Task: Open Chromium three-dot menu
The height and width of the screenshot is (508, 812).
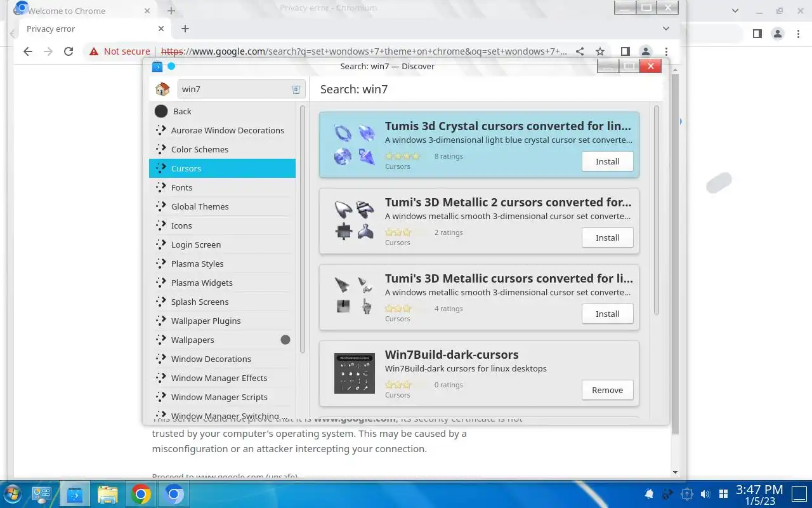Action: [x=666, y=51]
